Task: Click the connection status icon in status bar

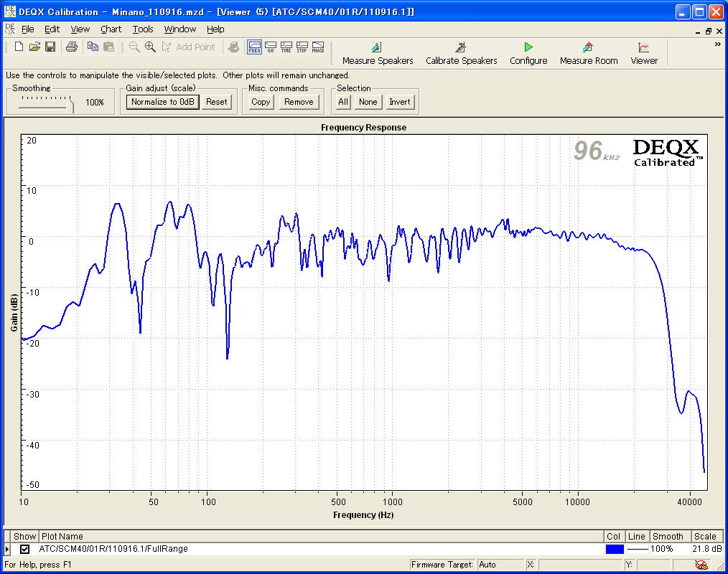Action: pyautogui.click(x=701, y=565)
